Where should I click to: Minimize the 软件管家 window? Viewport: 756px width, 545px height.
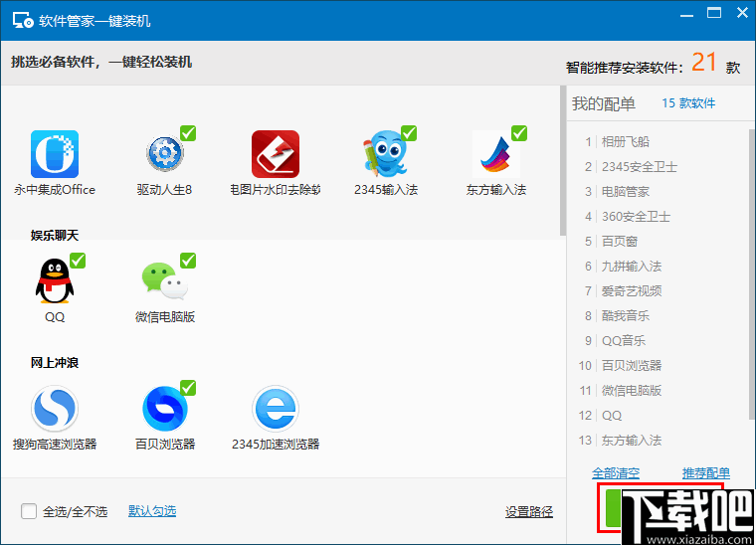pos(686,15)
